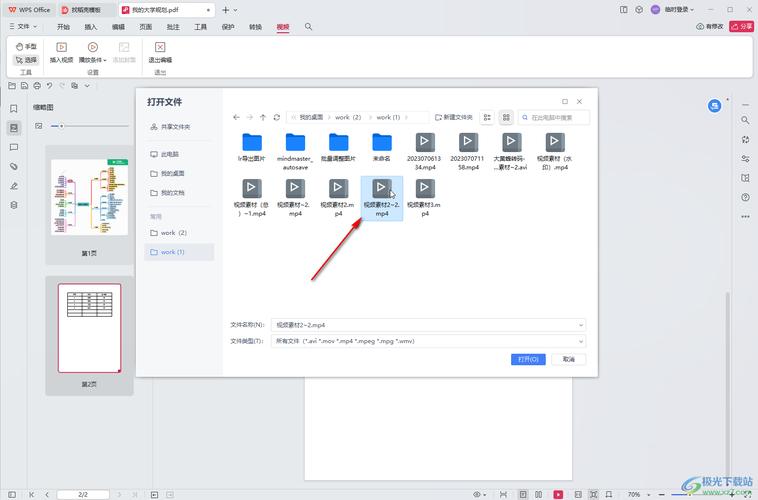The width and height of the screenshot is (758, 500).
Task: Select work (1) in dialog sidebar
Action: pos(179,252)
